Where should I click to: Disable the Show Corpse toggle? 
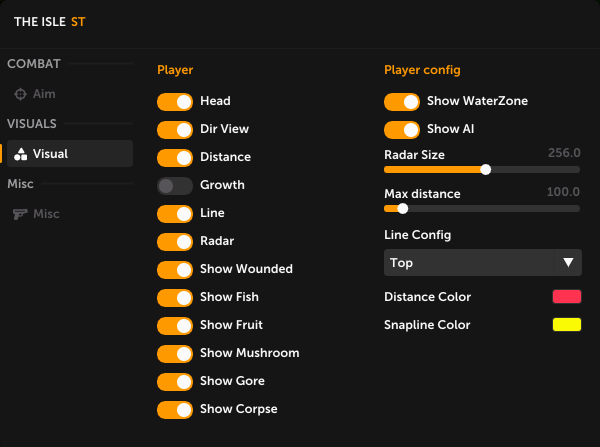point(174,409)
